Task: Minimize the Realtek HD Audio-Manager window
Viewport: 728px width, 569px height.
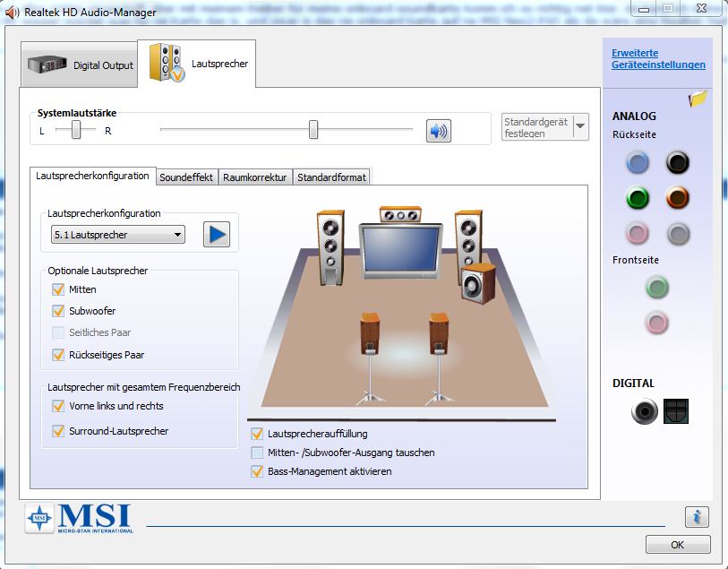Action: pos(644,9)
